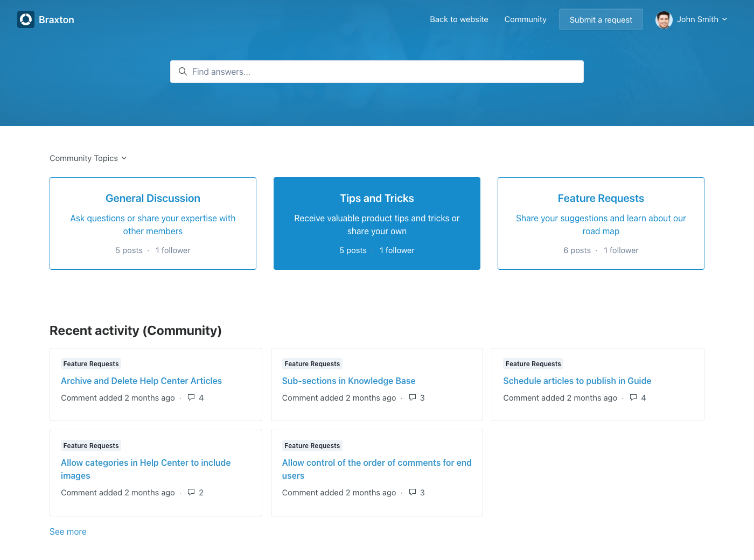
Task: Click comment icon on Allow categories post
Action: coord(191,492)
